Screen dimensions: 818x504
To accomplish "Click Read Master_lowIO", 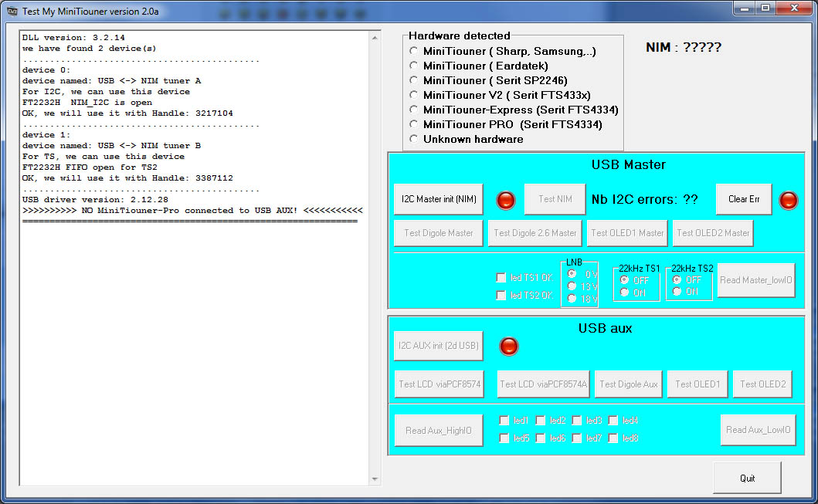I will (x=756, y=280).
